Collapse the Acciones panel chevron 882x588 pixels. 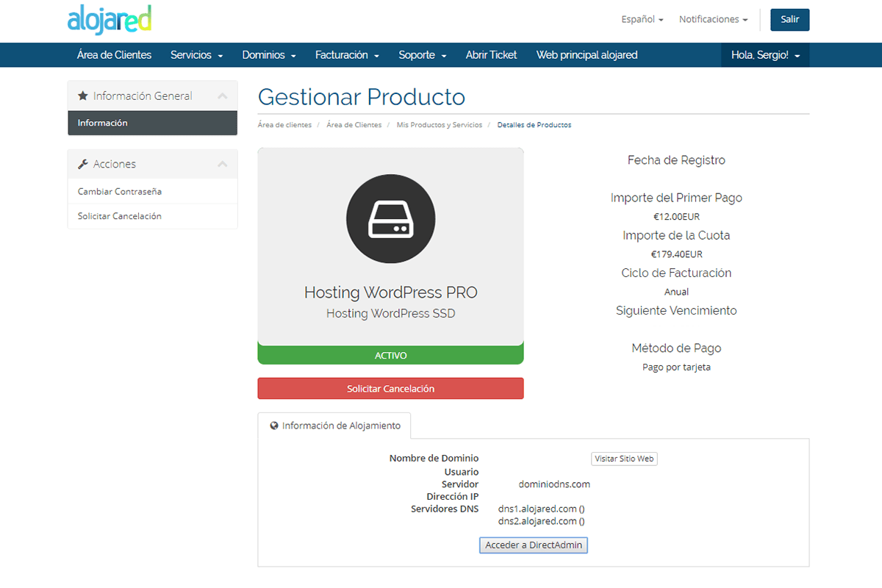223,164
